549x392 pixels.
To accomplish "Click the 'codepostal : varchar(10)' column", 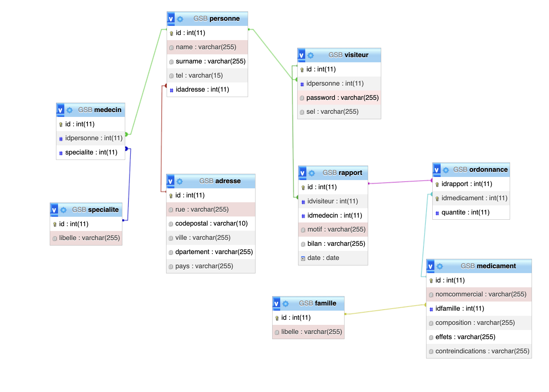I will coord(211,223).
